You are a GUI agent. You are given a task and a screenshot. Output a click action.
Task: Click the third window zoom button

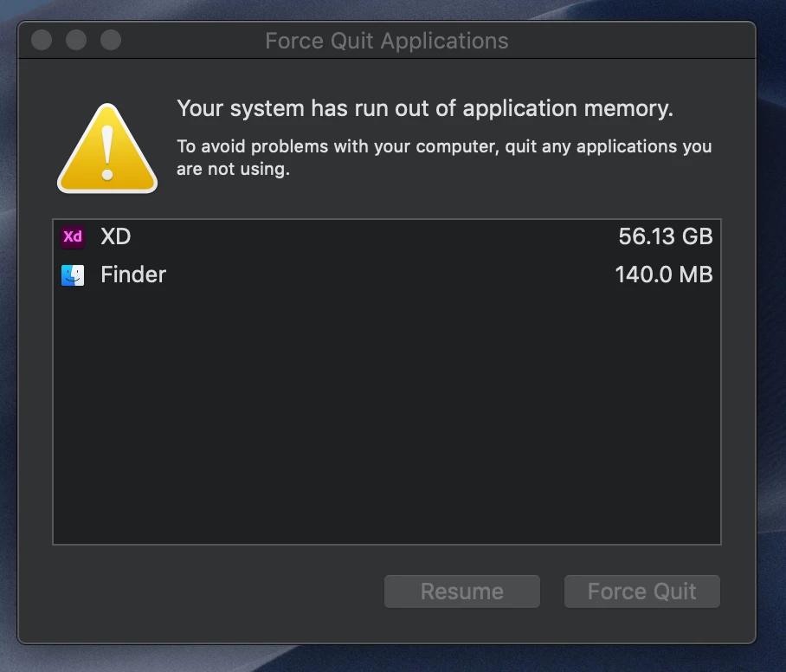point(111,40)
